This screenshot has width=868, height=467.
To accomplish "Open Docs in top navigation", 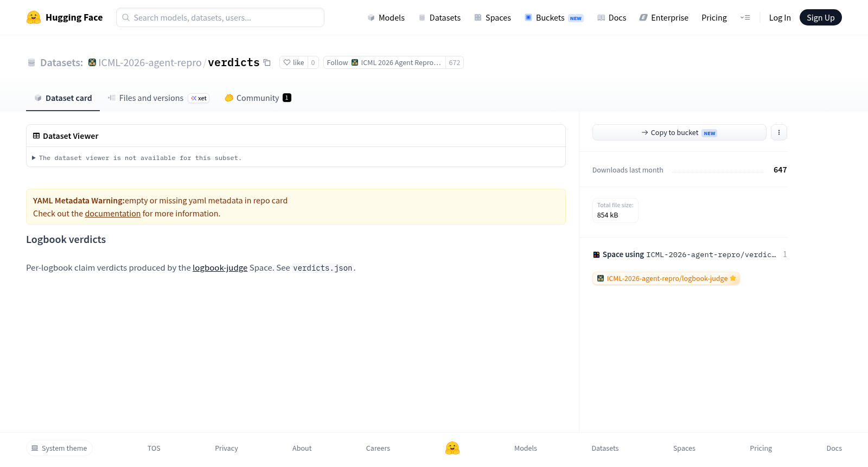I will click(x=611, y=17).
